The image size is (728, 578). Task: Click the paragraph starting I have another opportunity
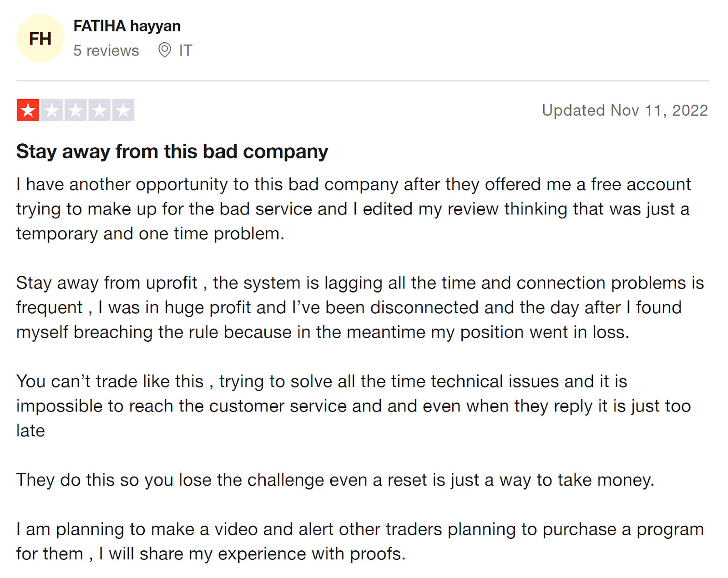tap(354, 209)
